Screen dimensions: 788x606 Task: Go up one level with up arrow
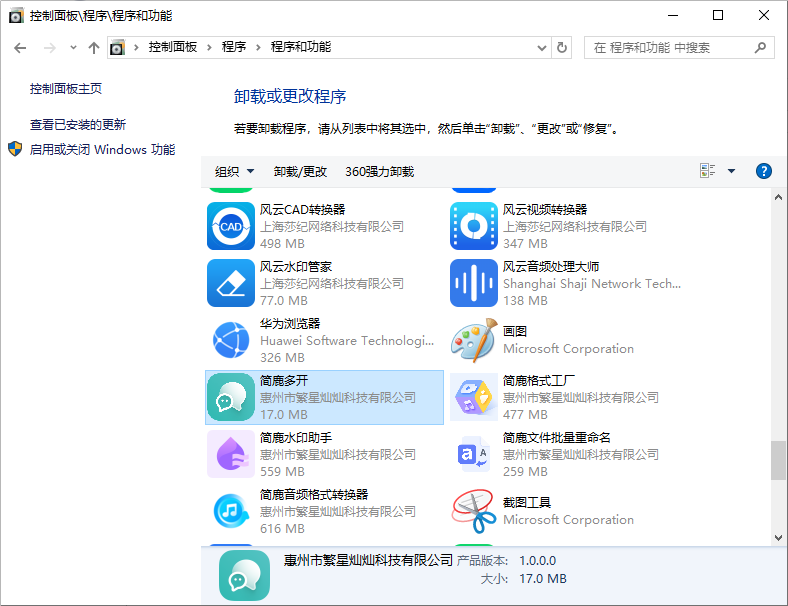[93, 48]
